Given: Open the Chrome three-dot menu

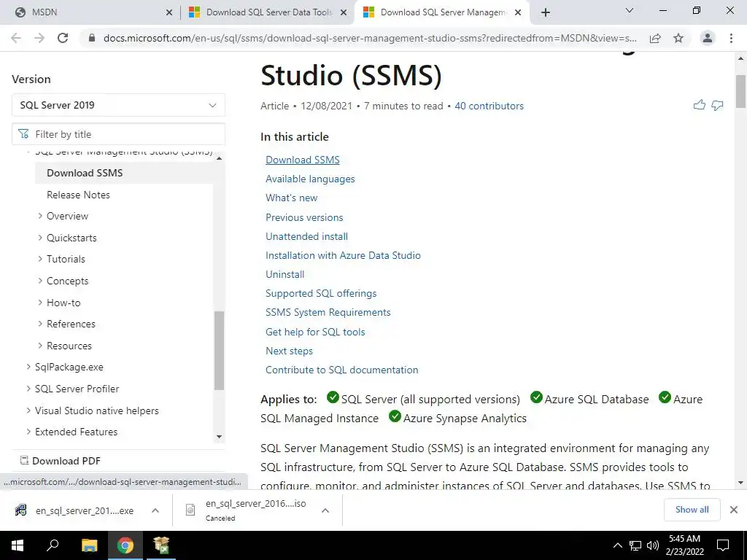Looking at the screenshot, I should [x=731, y=38].
